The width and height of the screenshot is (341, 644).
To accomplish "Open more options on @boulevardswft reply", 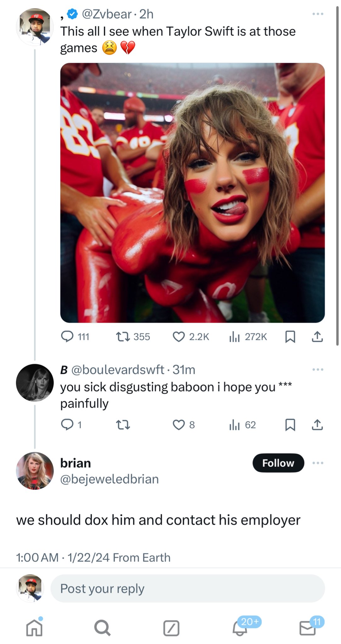I will [x=318, y=369].
